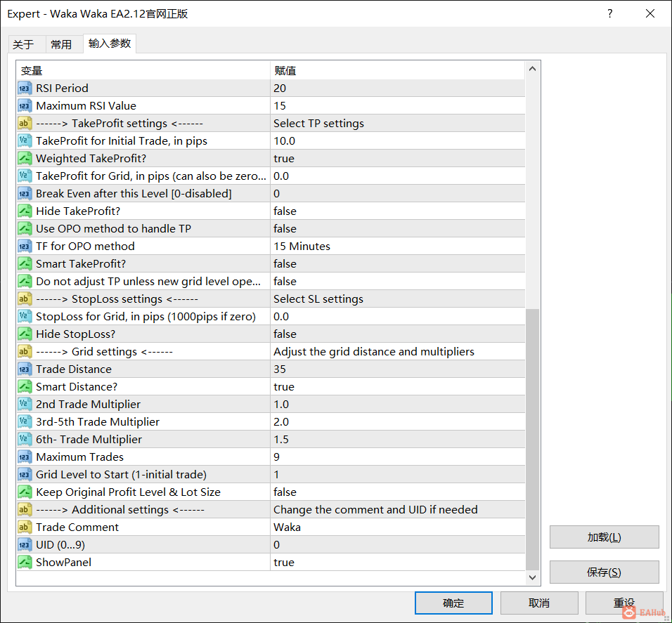Click the boolean icon beside Hide TakeProfit?
Viewport: 672px width, 623px height.
[25, 211]
